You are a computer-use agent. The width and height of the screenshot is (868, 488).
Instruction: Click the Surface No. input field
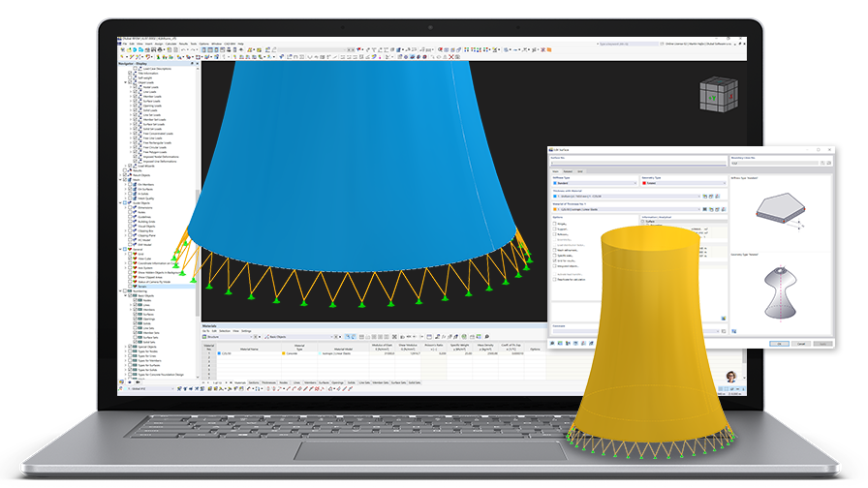tap(638, 163)
